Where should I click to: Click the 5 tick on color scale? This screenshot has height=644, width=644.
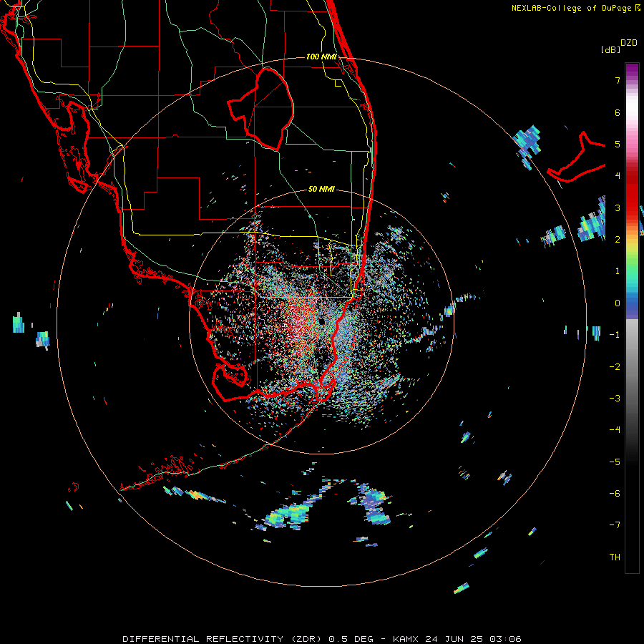coord(618,144)
